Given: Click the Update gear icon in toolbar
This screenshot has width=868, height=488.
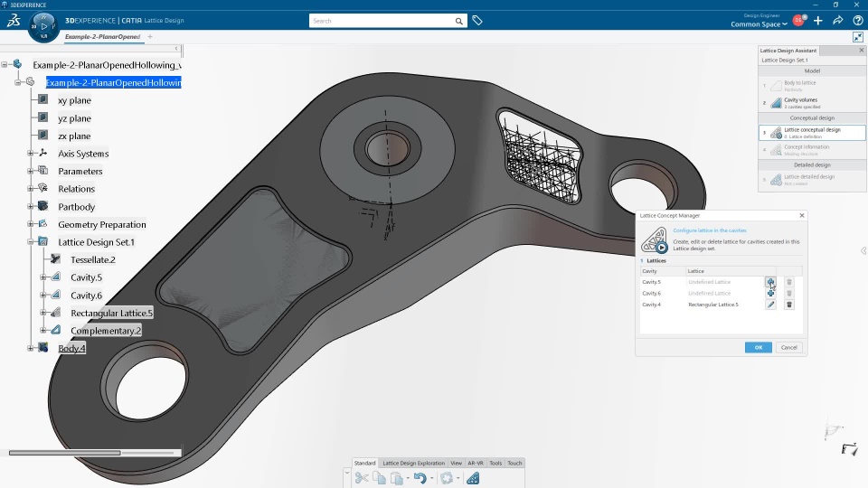Looking at the screenshot, I should point(447,477).
